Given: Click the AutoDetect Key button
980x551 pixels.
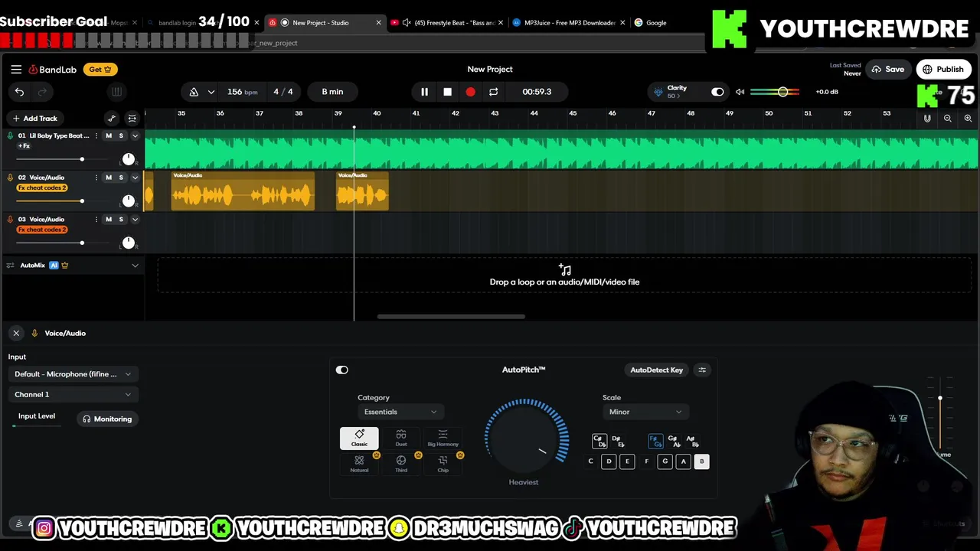Looking at the screenshot, I should coord(656,370).
